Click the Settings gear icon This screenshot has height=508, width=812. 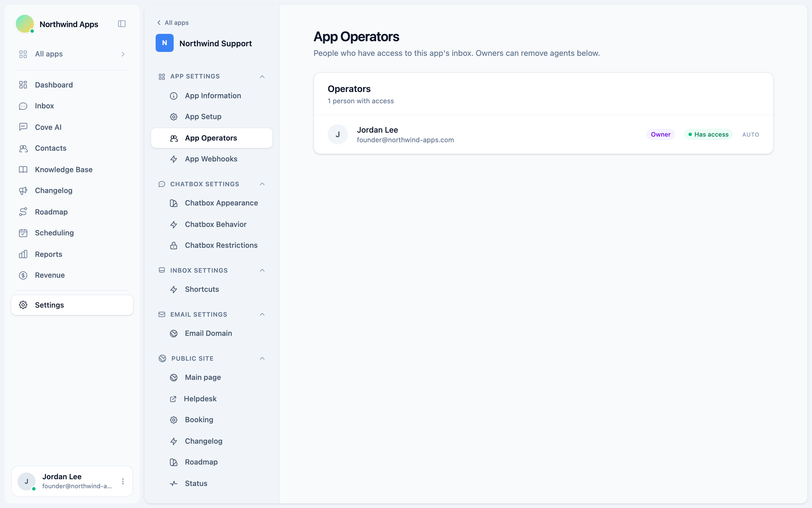(23, 305)
